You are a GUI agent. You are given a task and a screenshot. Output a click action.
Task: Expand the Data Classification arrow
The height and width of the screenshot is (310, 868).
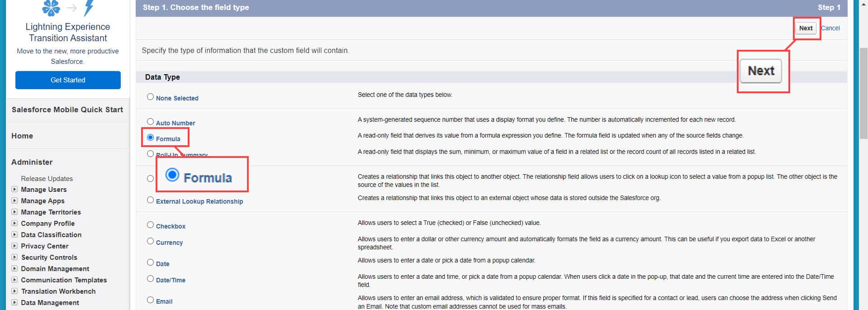tap(14, 234)
